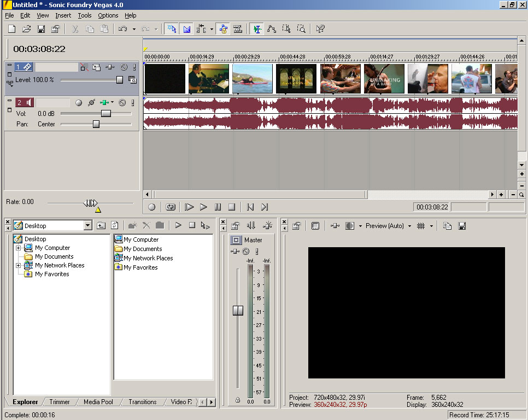Go up one folder level in Explorer

[101, 225]
